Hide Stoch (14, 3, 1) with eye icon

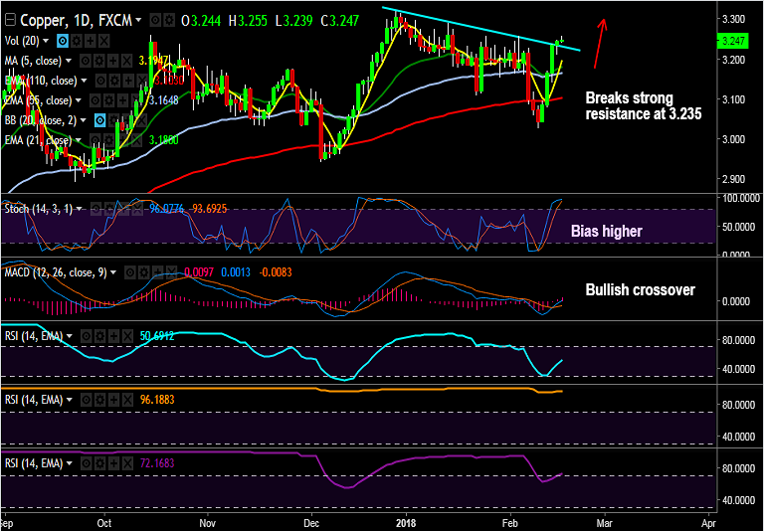pyautogui.click(x=95, y=209)
